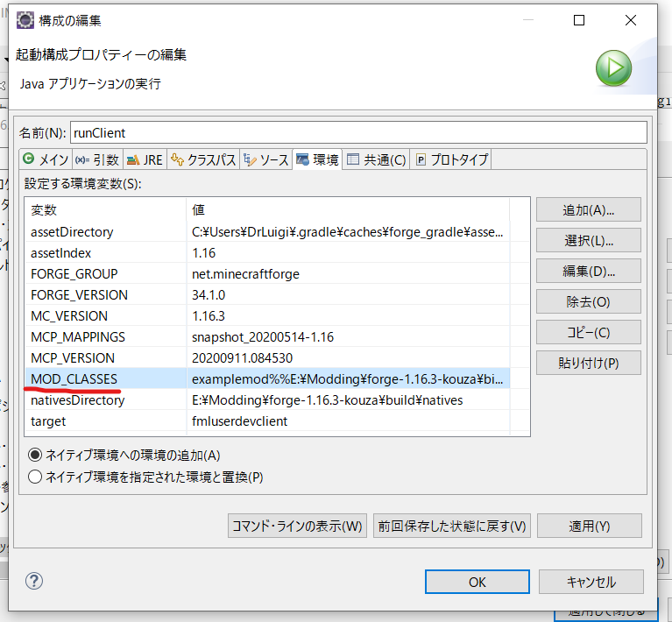Click the 除去(O) button
This screenshot has width=672, height=622.
tap(589, 301)
